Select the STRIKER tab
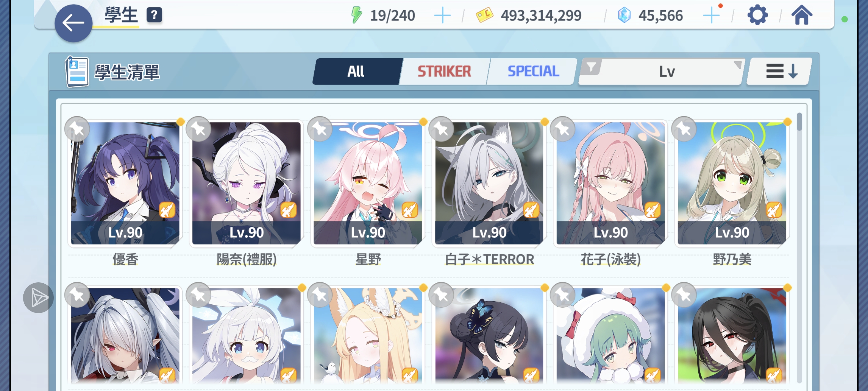 click(444, 71)
